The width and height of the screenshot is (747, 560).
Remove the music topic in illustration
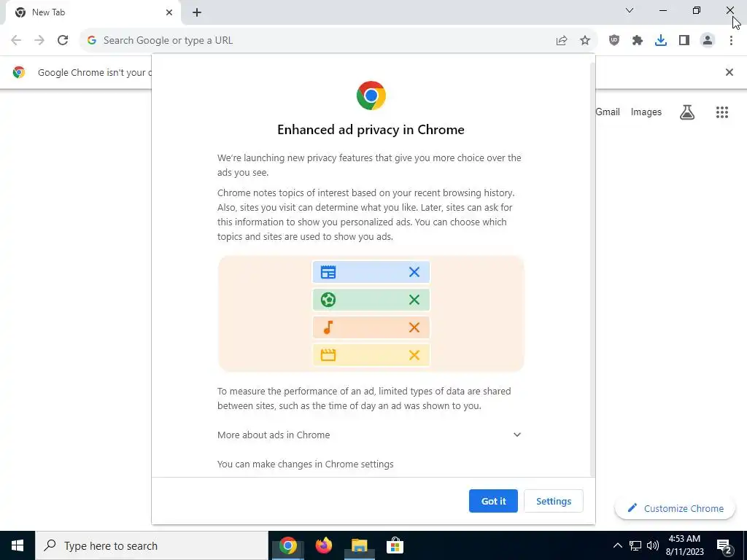pos(414,327)
